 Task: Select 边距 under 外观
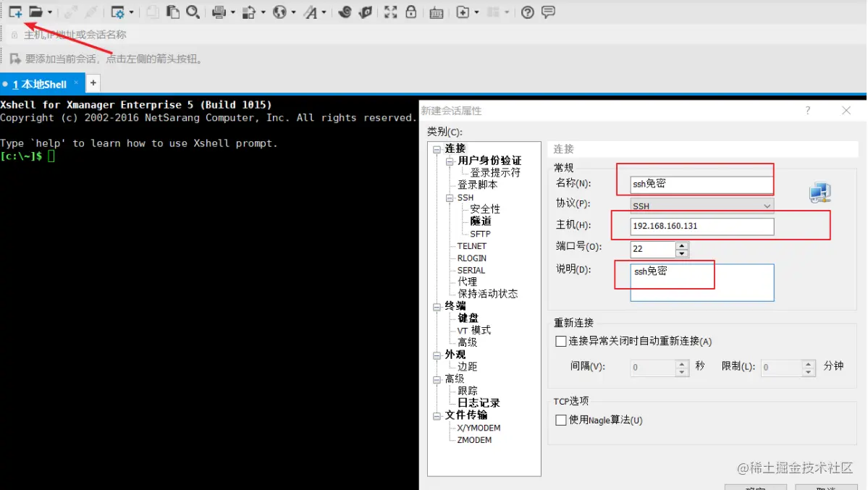[467, 366]
